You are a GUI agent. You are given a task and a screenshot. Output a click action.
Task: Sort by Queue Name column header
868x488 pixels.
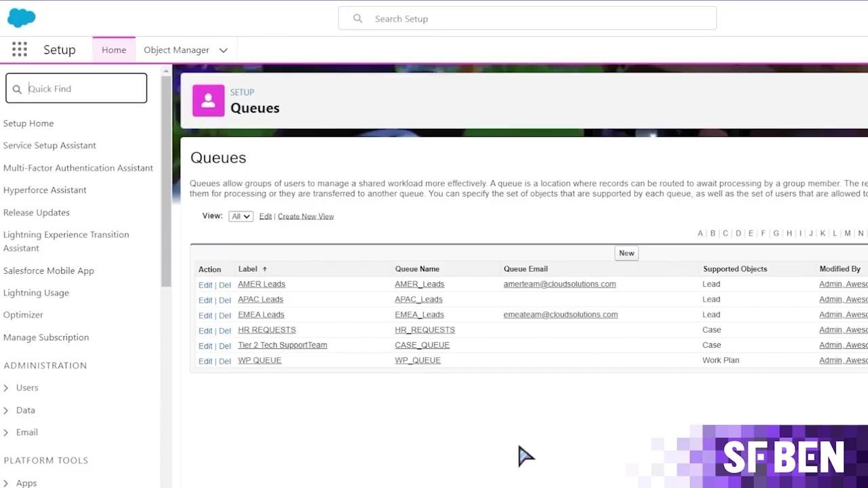pos(417,269)
